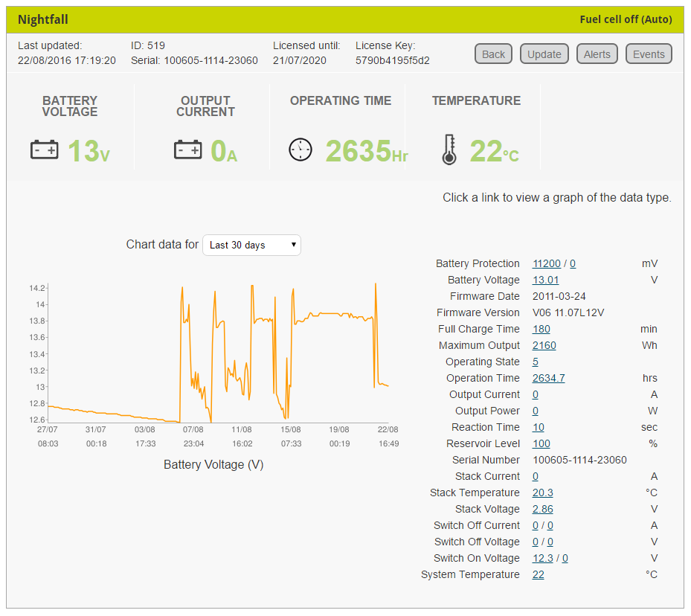The image size is (691, 616).
Task: Open the Alerts page
Action: click(597, 54)
